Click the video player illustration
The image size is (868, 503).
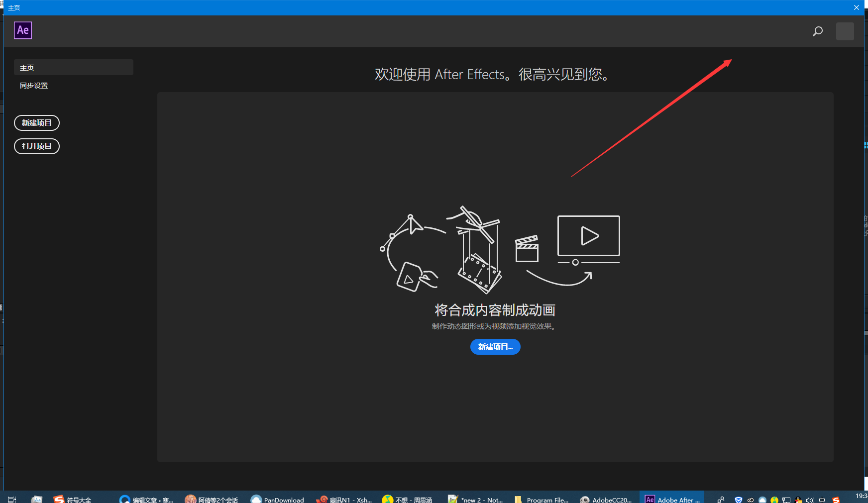pyautogui.click(x=588, y=236)
